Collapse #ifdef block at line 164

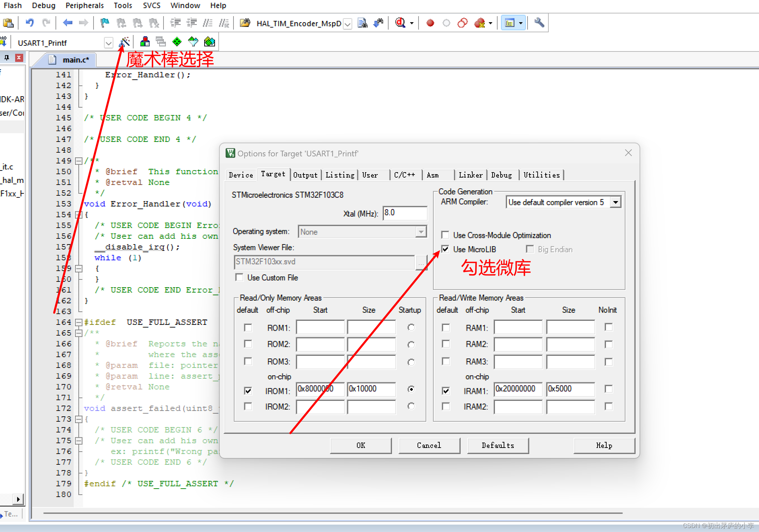(x=78, y=322)
